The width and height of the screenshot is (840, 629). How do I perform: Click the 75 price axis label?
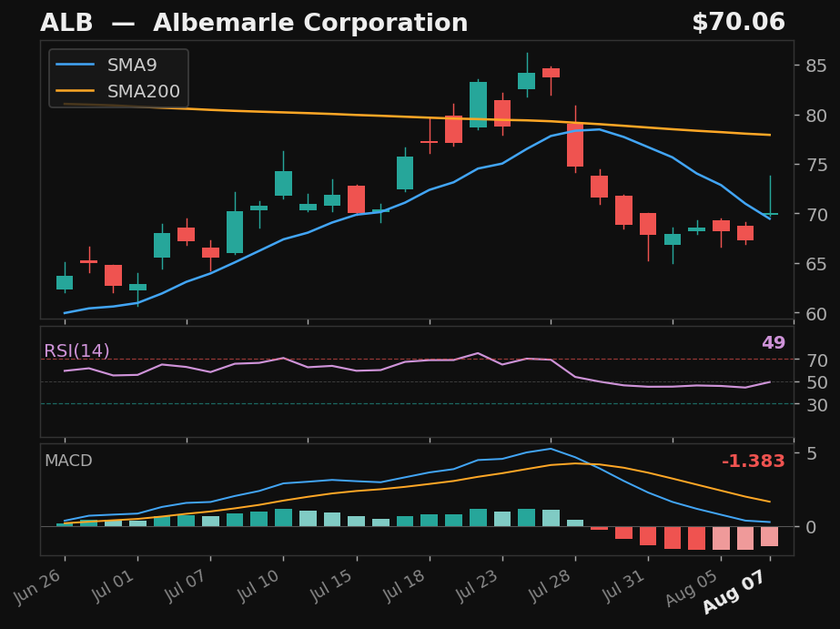pos(816,165)
